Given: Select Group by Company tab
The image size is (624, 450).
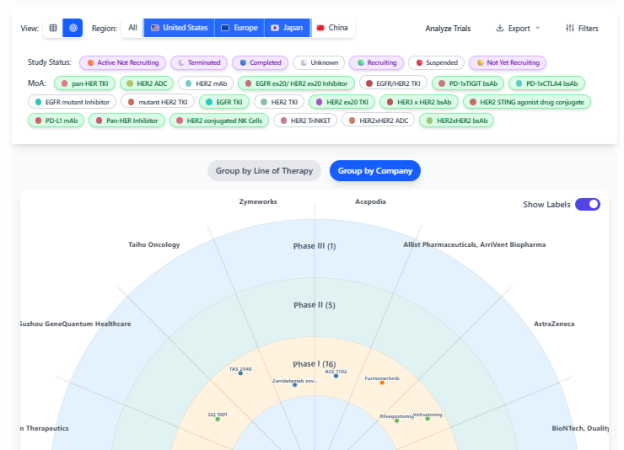Looking at the screenshot, I should click(375, 171).
